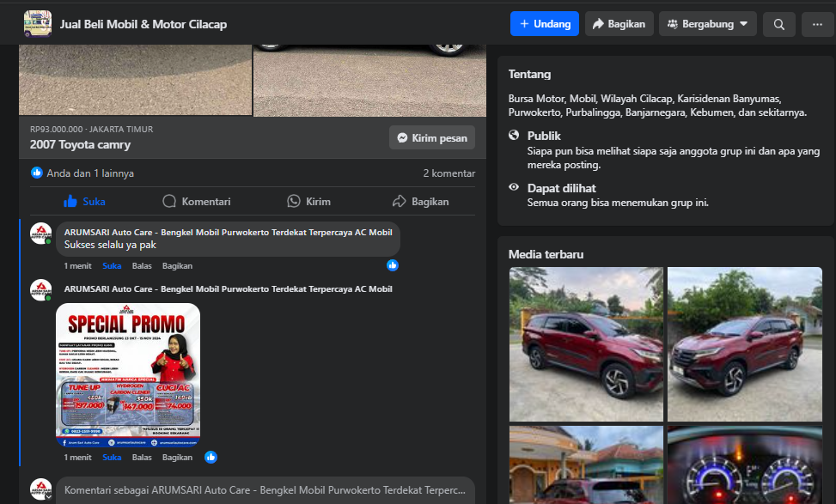Click Balas on the 'Sukses selalu ya pak' comment
The width and height of the screenshot is (836, 504).
pos(142,266)
